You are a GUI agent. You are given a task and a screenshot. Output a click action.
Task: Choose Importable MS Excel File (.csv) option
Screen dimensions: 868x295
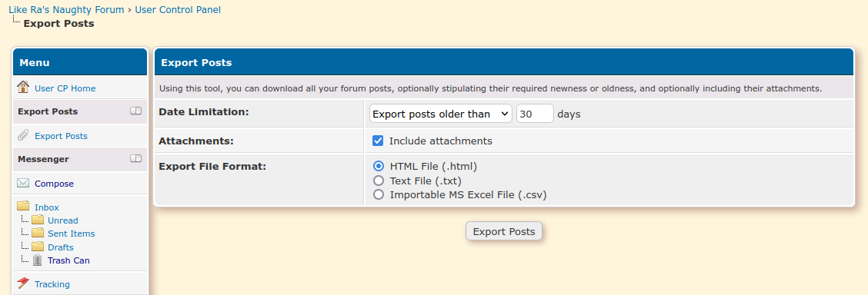379,194
